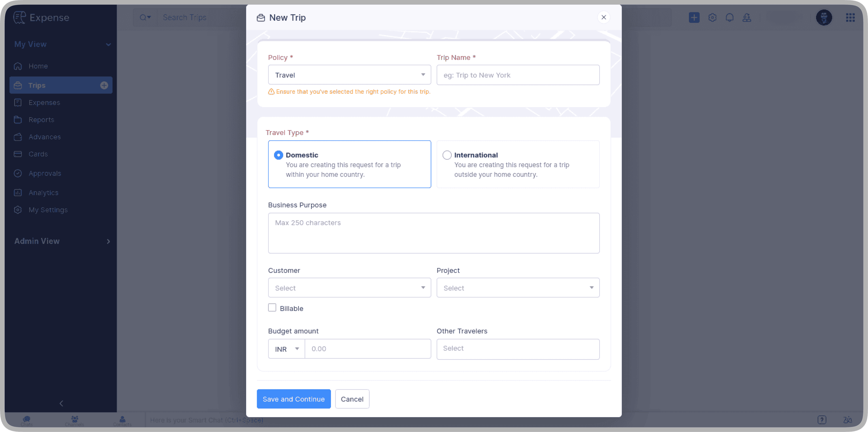Close the New Trip dialog
The height and width of the screenshot is (432, 868).
tap(604, 17)
